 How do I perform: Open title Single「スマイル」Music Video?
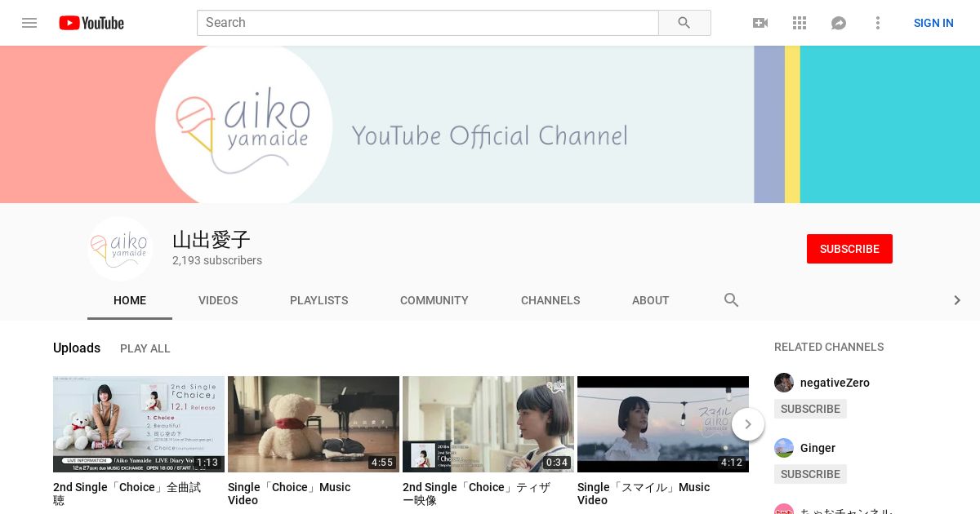644,494
